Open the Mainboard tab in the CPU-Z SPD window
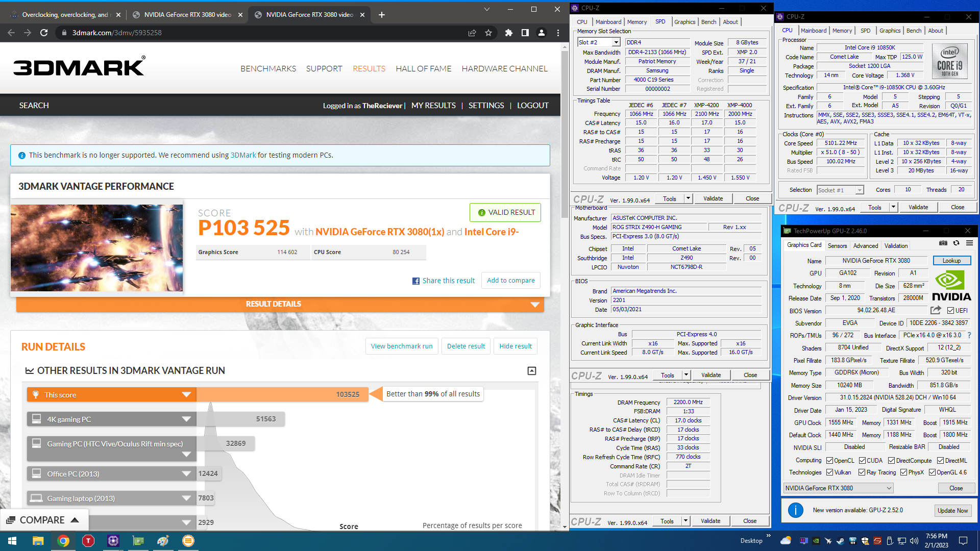This screenshot has height=551, width=980. (608, 22)
